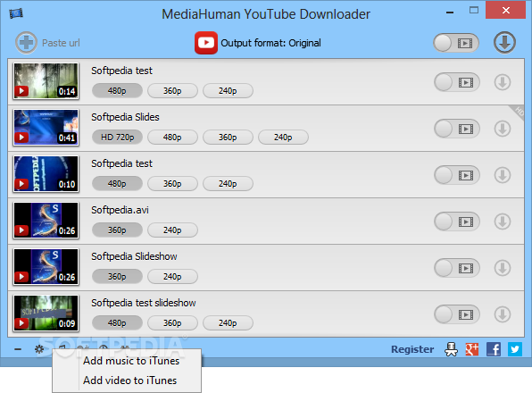Start downloading all videos with the top arrow
Image resolution: width=532 pixels, height=393 pixels.
click(x=504, y=43)
